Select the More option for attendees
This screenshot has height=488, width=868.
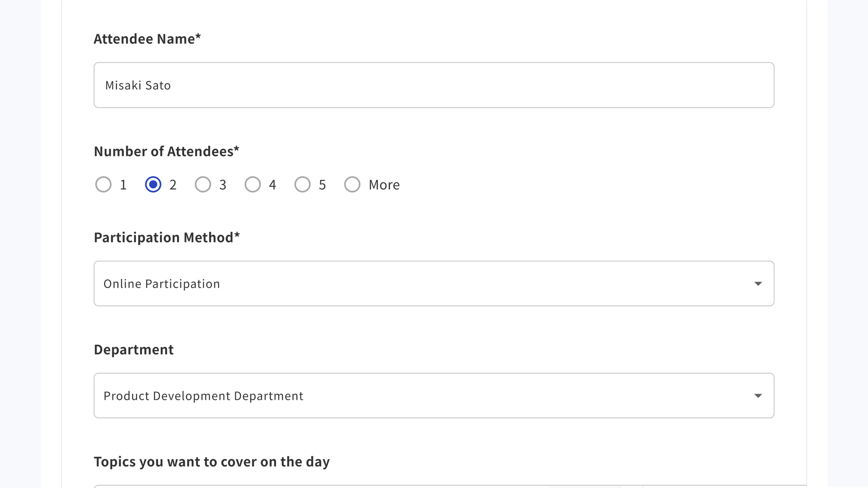pyautogui.click(x=352, y=184)
